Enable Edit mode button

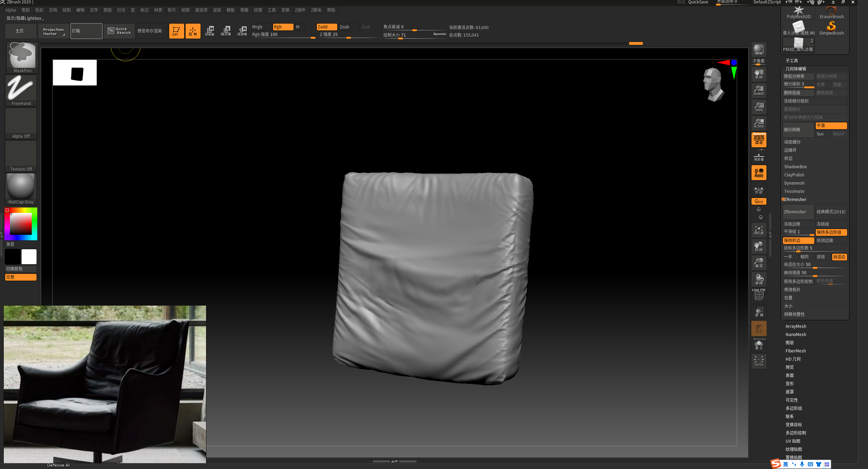click(x=176, y=31)
